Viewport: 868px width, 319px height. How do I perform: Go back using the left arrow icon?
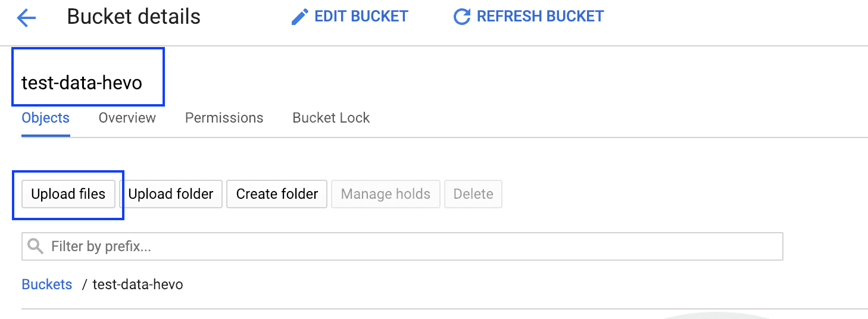coord(27,18)
